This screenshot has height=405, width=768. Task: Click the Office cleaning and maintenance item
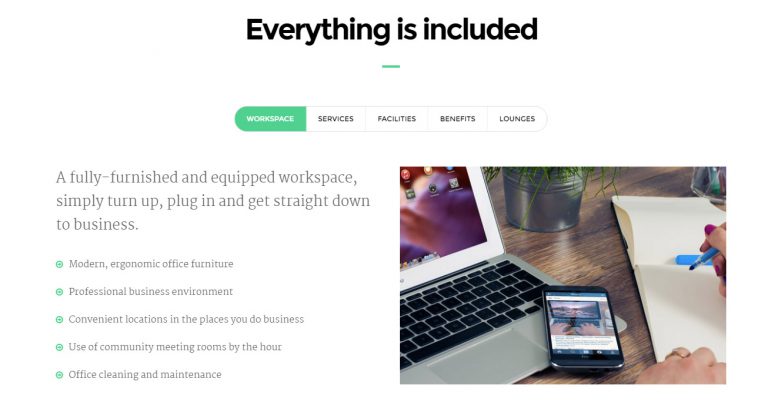[145, 375]
